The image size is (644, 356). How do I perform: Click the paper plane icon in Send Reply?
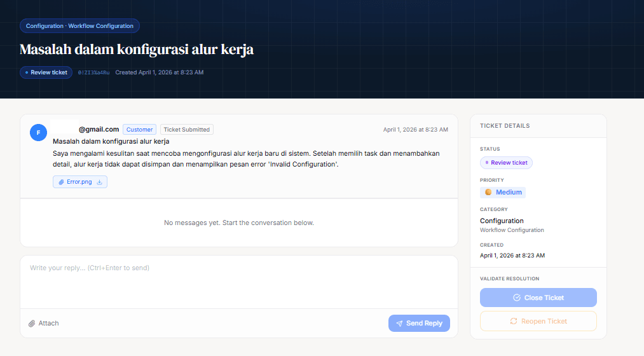point(399,324)
